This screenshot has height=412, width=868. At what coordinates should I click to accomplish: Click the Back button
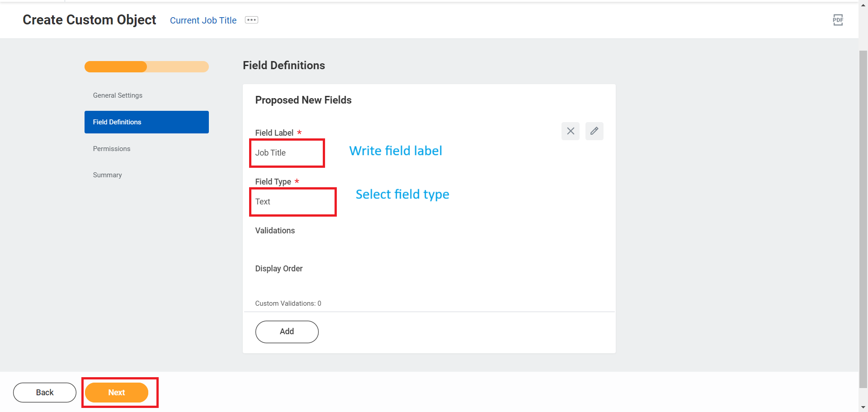click(x=44, y=392)
